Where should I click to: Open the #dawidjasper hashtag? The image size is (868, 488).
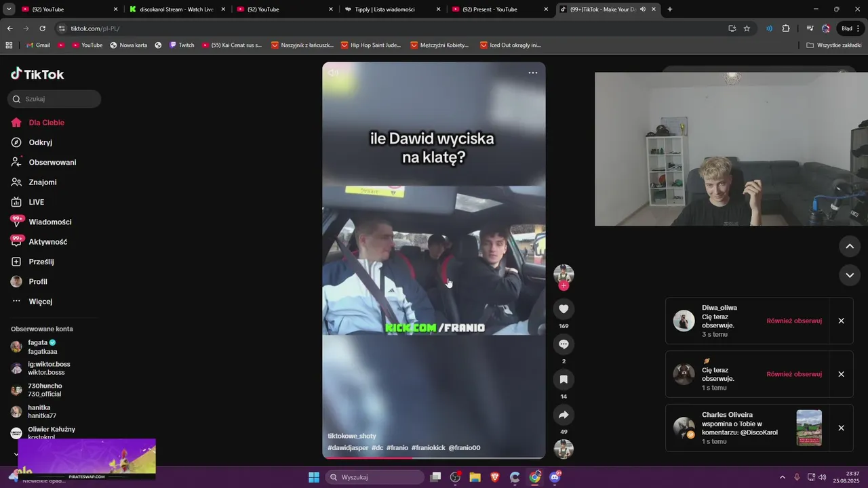[348, 448]
